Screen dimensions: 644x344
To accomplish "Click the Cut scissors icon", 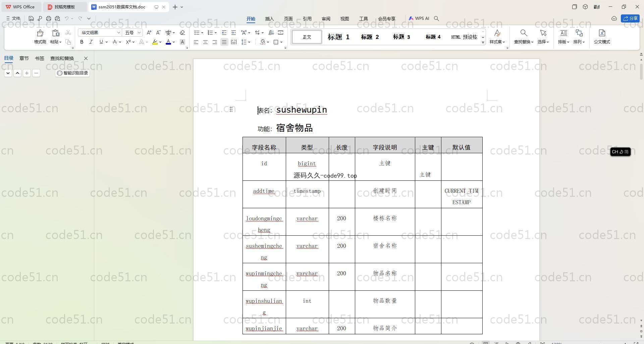I will (68, 33).
